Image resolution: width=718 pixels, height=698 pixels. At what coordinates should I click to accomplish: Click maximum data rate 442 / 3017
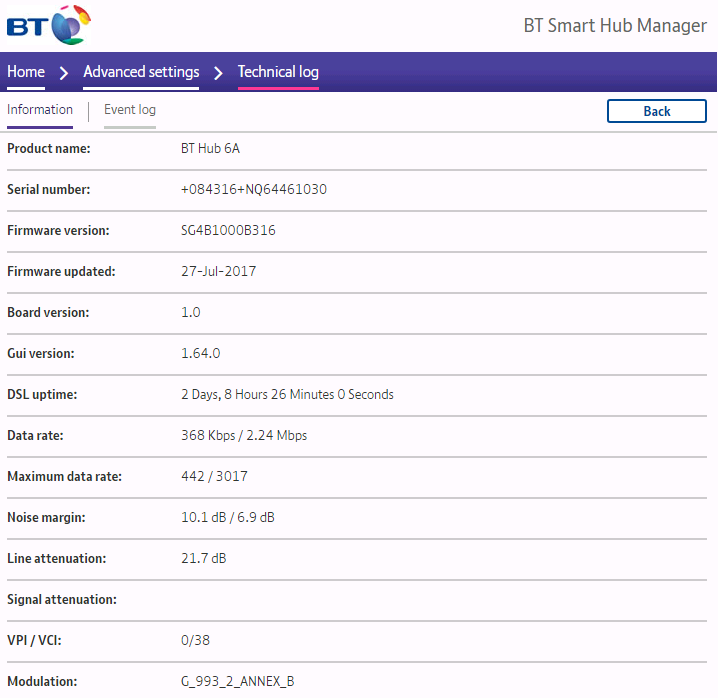(x=214, y=477)
